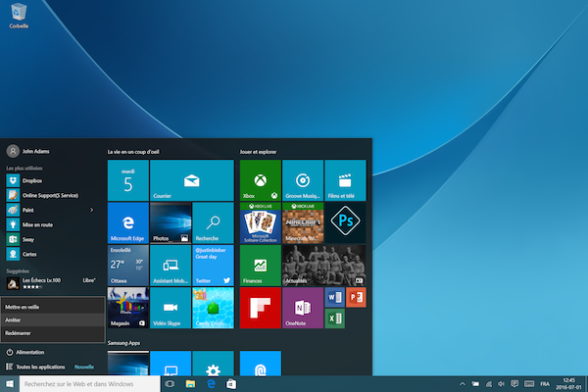Launch the Microsoft Edge tile
The image size is (588, 392).
pos(127,222)
